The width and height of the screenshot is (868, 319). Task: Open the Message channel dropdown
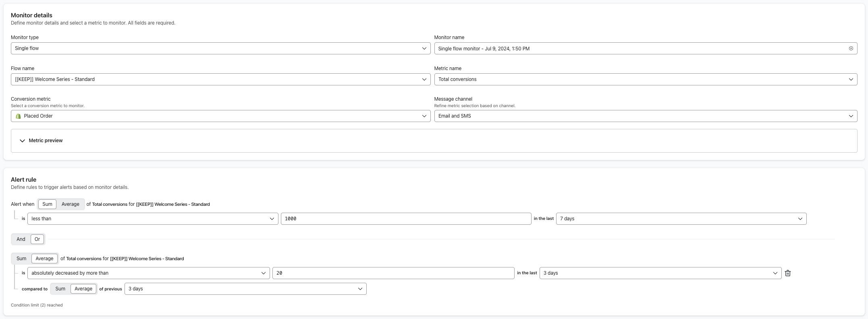coord(645,116)
